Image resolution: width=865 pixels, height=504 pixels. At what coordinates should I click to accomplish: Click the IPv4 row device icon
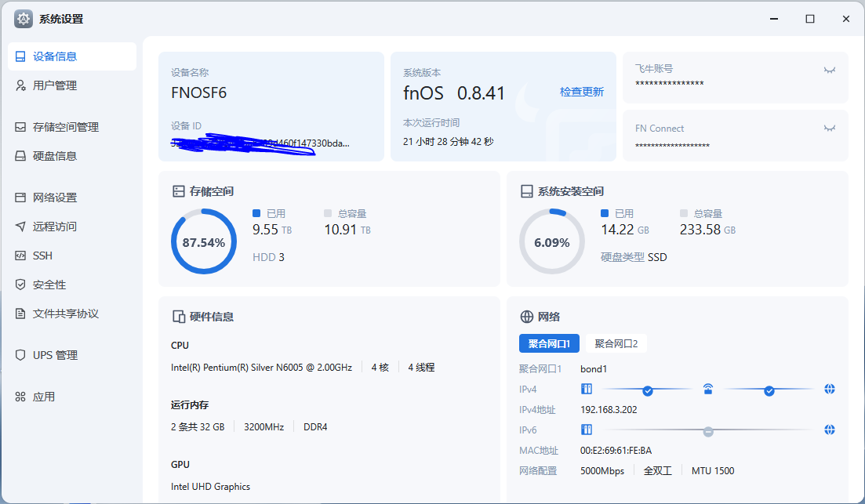pos(587,389)
